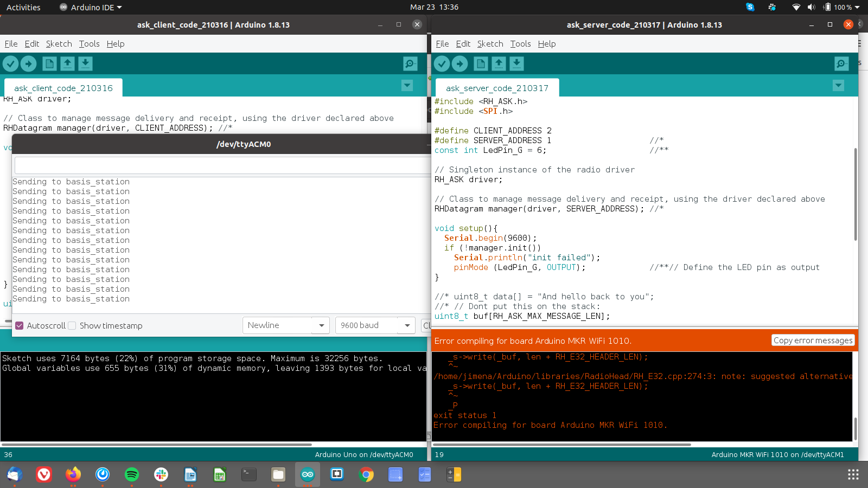Screen dimensions: 868x488
Task: Click Verify button in server window toolbar
Action: click(x=442, y=64)
